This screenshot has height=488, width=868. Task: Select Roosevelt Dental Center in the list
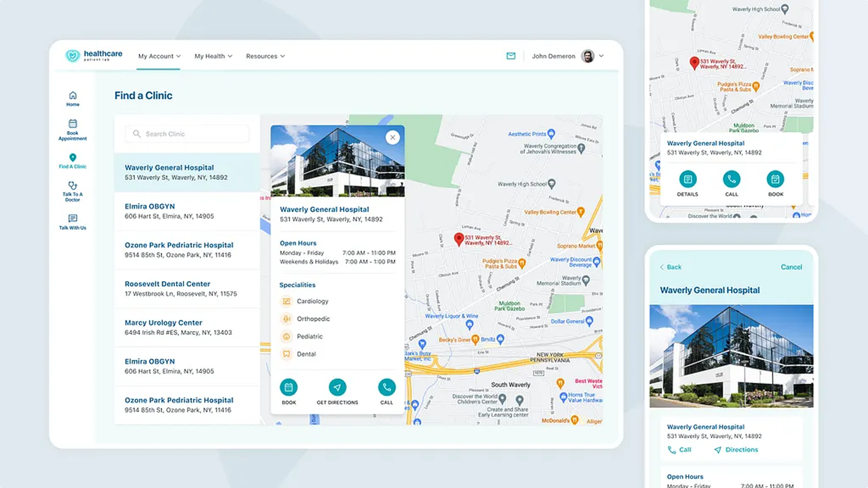pos(187,289)
